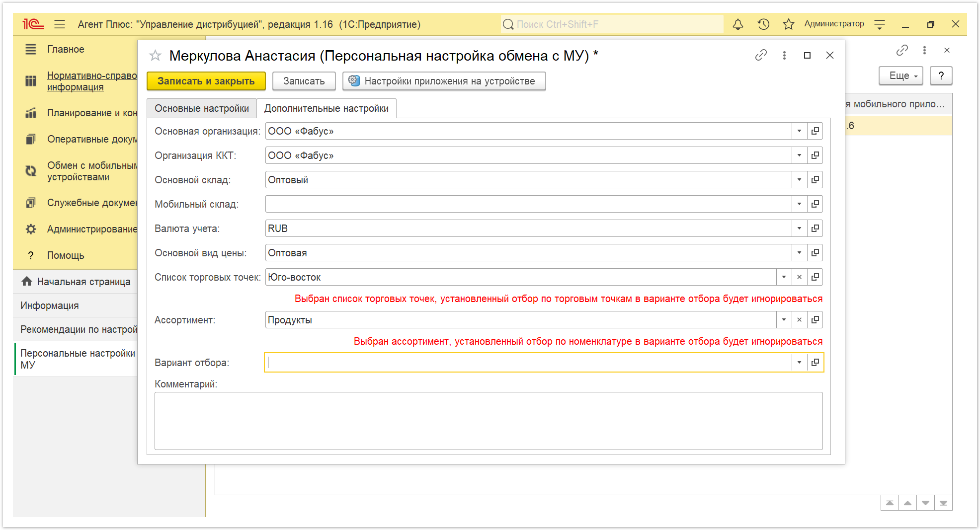The image size is (980, 530).
Task: Clear the Список торговых точек field
Action: (x=799, y=277)
